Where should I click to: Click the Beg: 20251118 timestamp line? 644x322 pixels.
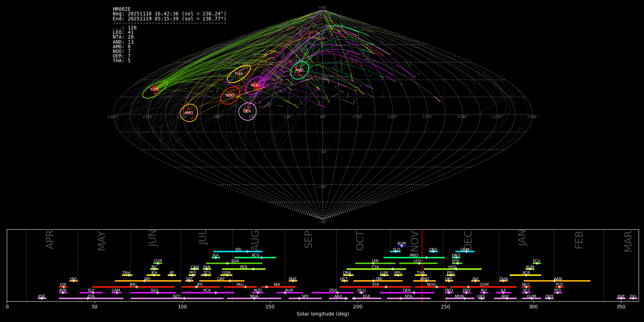coord(170,14)
